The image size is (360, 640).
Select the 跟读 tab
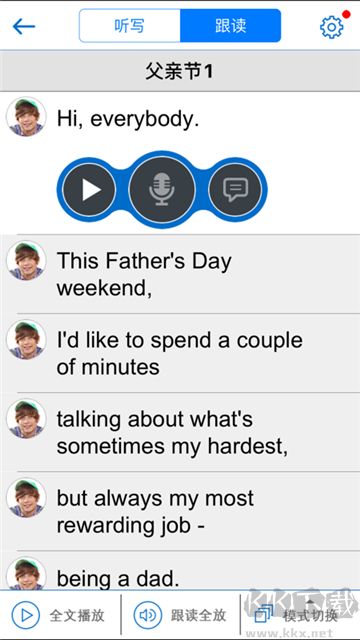click(231, 26)
